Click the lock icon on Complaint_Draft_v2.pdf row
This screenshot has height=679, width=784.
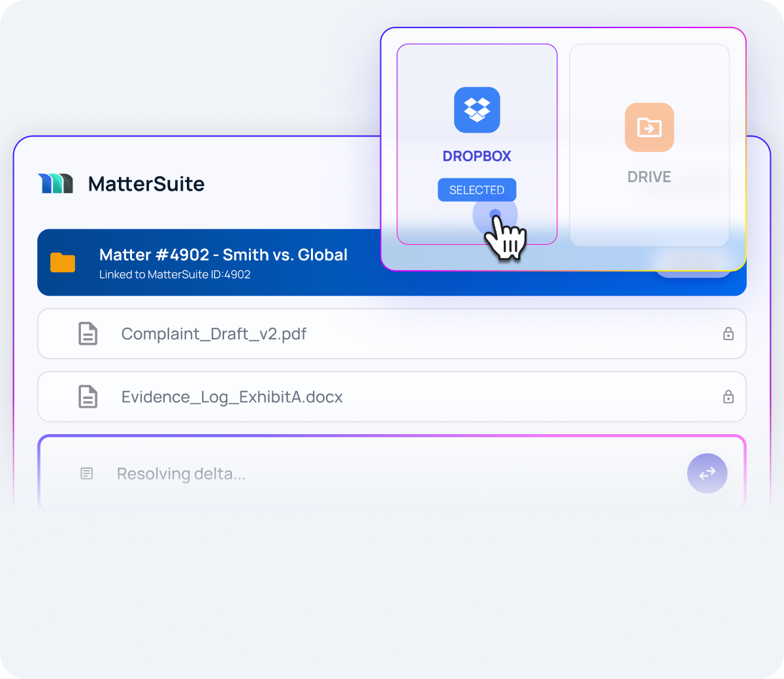coord(728,334)
